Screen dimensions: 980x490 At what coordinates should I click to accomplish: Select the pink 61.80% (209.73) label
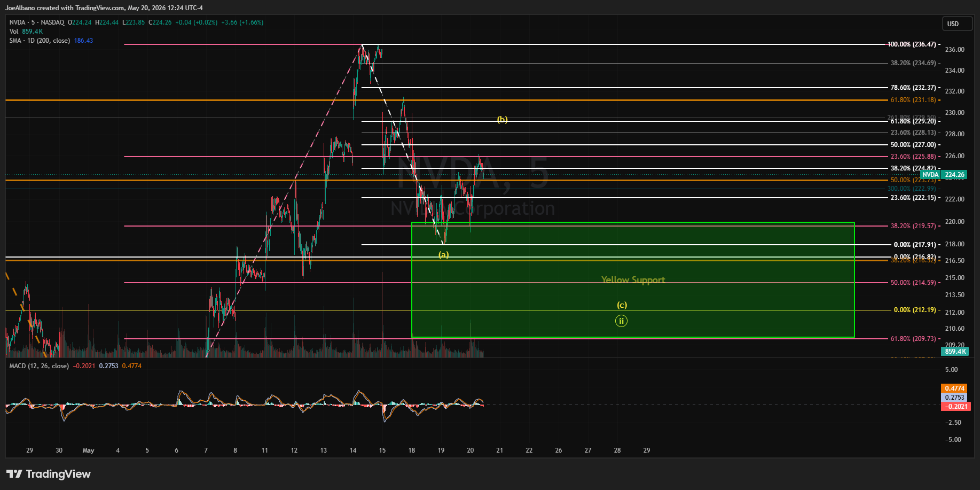pos(913,339)
